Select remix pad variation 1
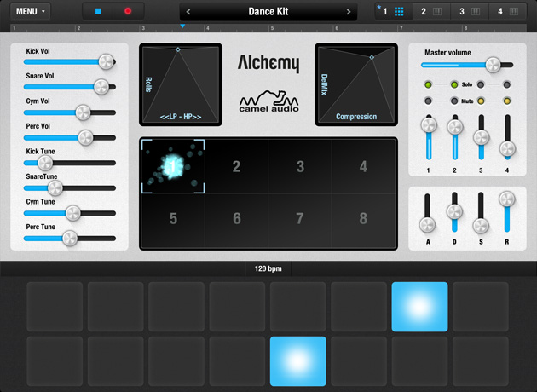This screenshot has height=392, width=537. coord(173,166)
